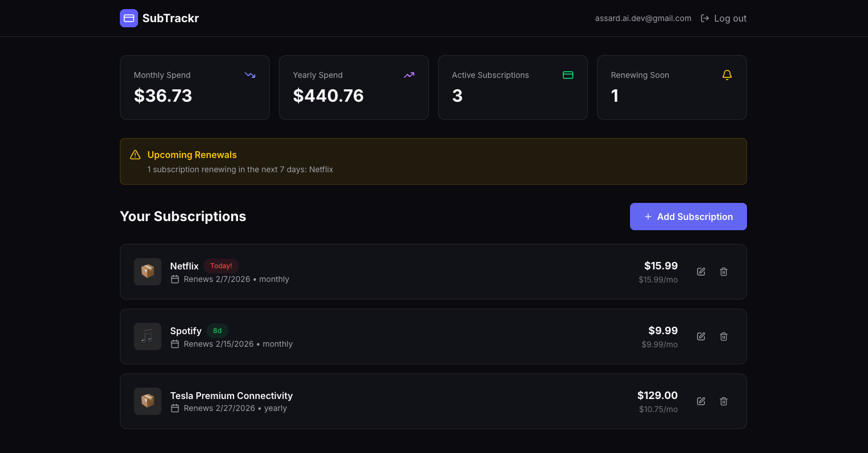Click the calendar icon next to Spotify's renewal date
This screenshot has height=453, width=868.
(x=174, y=344)
